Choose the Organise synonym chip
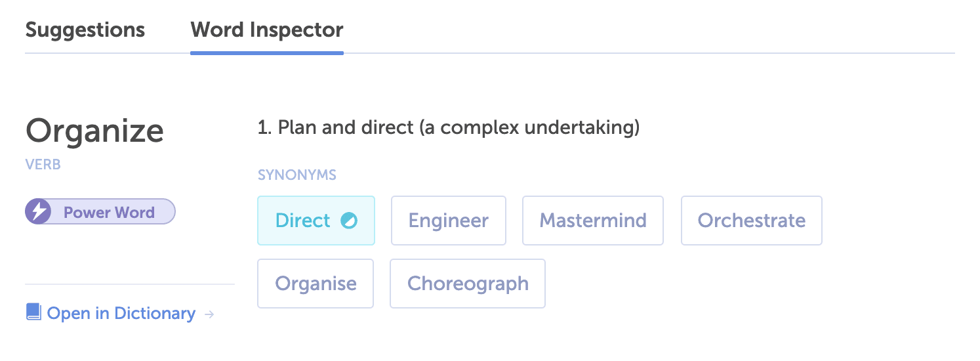This screenshot has height=361, width=980. [316, 284]
